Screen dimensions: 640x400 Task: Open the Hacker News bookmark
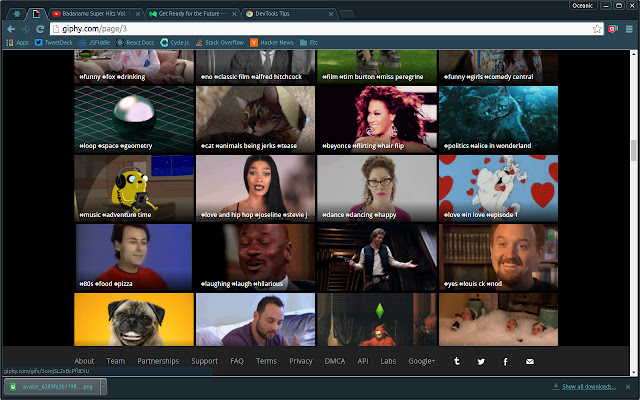(x=272, y=42)
